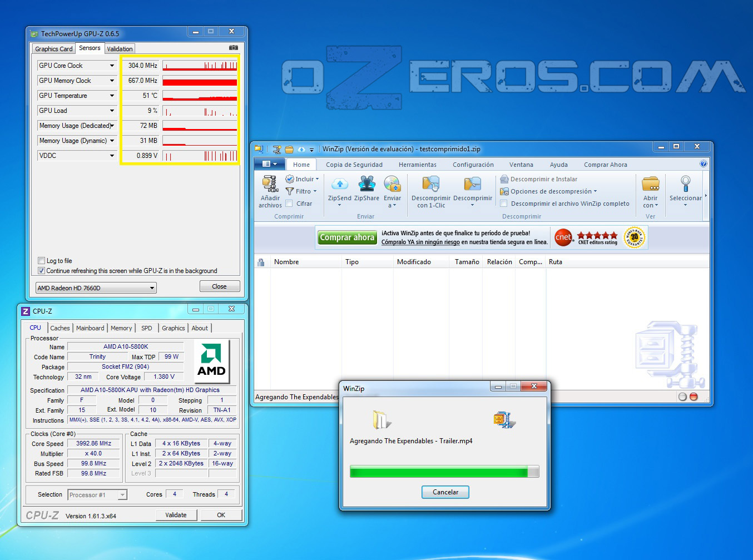The width and height of the screenshot is (753, 560).
Task: Click OK button in CPU-Z
Action: pyautogui.click(x=221, y=515)
